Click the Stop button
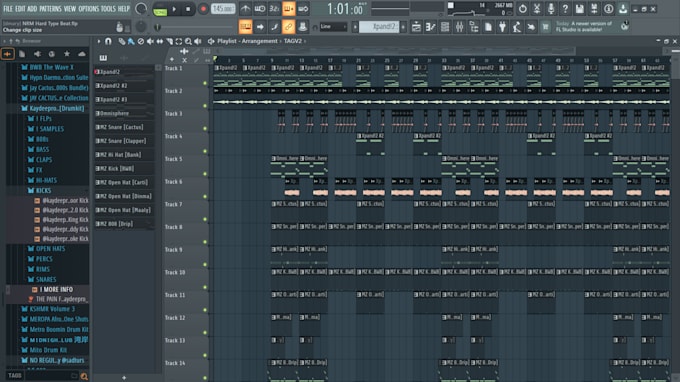Viewport: 680px width, 382px height. 188,9
